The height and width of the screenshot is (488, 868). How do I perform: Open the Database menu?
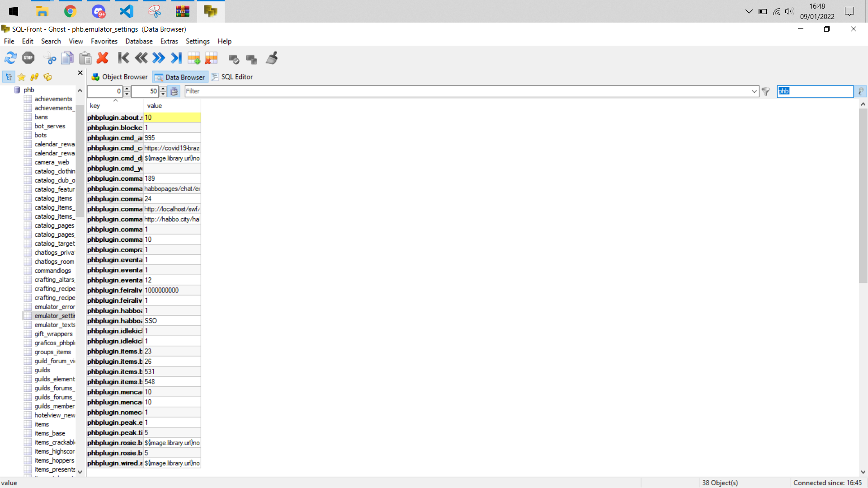139,41
